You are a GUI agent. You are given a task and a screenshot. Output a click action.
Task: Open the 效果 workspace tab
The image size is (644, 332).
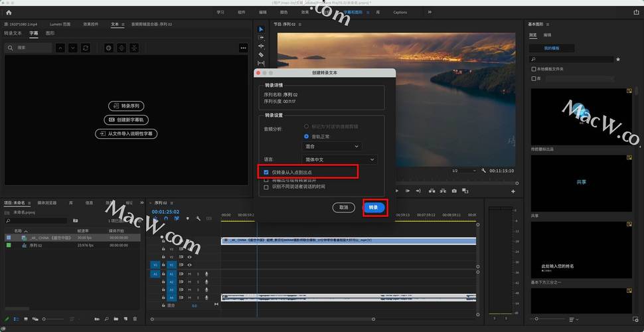pyautogui.click(x=305, y=12)
